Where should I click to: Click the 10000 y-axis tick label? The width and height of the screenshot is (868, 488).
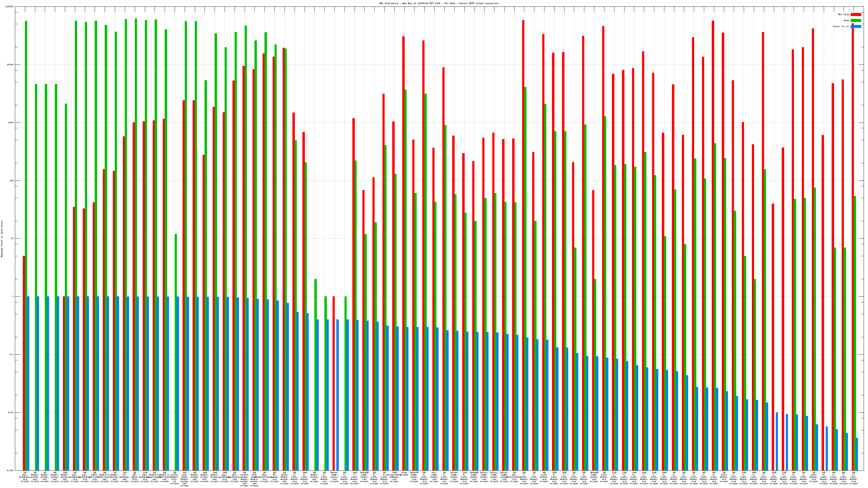click(11, 65)
